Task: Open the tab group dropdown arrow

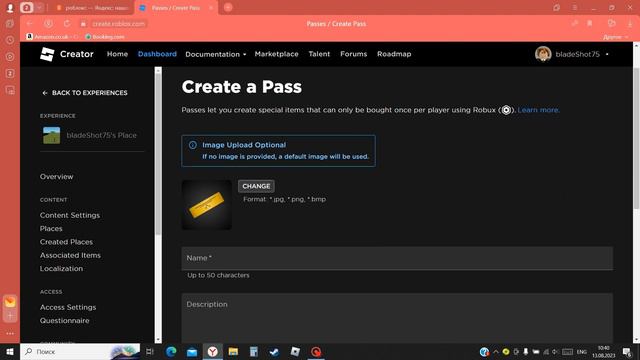Action: pos(39,7)
